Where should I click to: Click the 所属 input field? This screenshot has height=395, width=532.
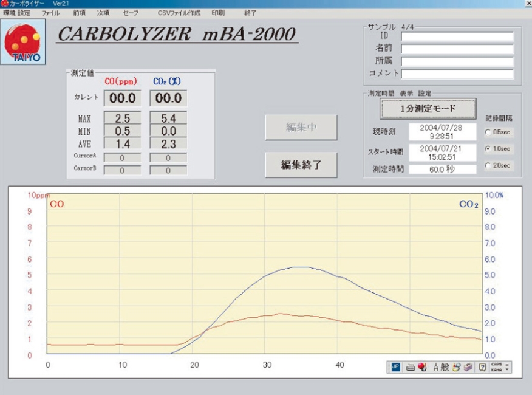(x=457, y=61)
